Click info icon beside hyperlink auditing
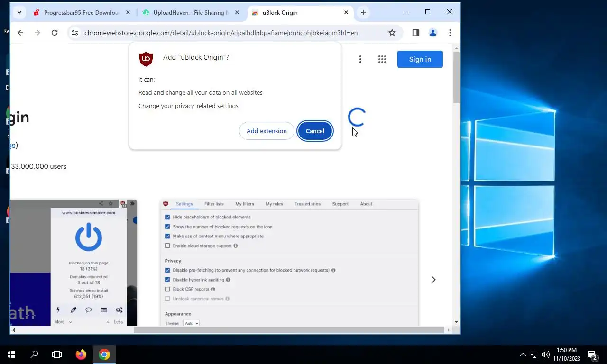Image resolution: width=607 pixels, height=364 pixels. [x=228, y=280]
